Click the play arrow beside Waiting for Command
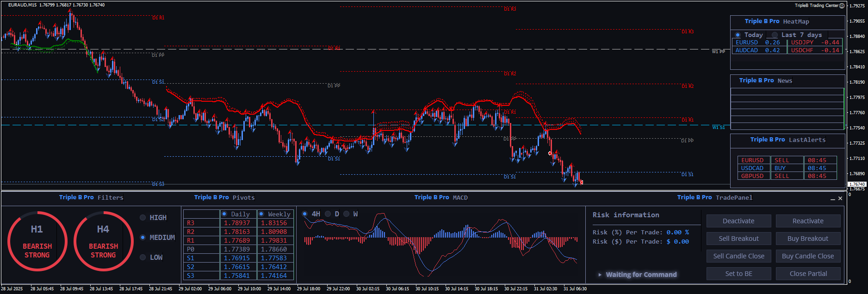 coord(600,275)
